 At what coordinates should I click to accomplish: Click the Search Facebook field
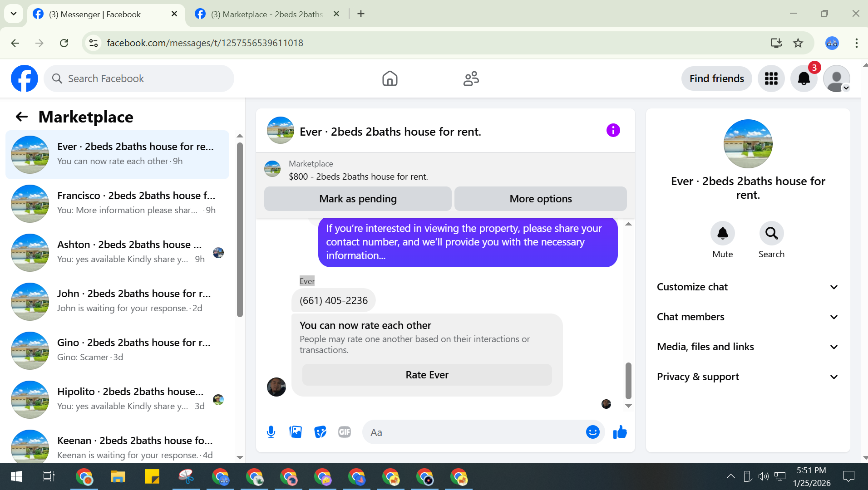[x=139, y=78]
